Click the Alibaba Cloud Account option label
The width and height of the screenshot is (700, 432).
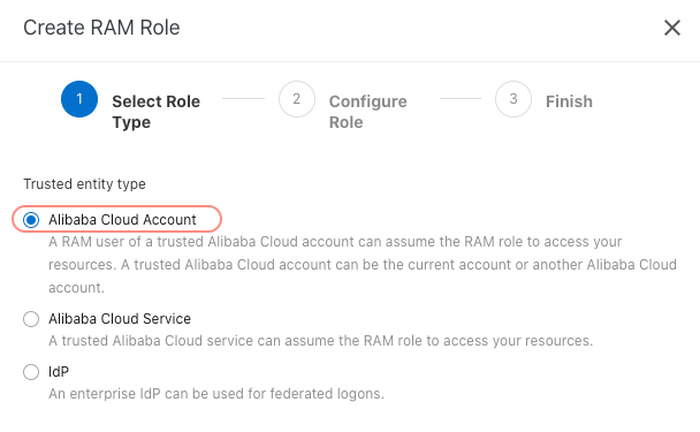[122, 219]
